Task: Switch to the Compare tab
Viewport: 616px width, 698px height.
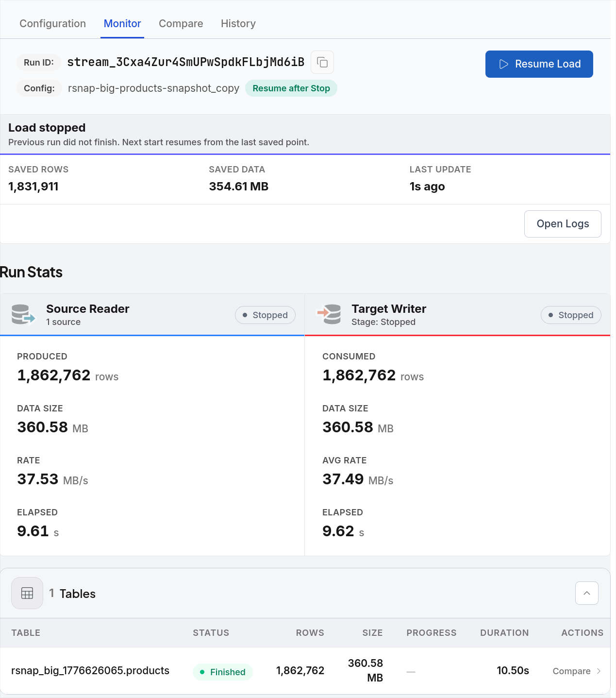Action: 181,23
